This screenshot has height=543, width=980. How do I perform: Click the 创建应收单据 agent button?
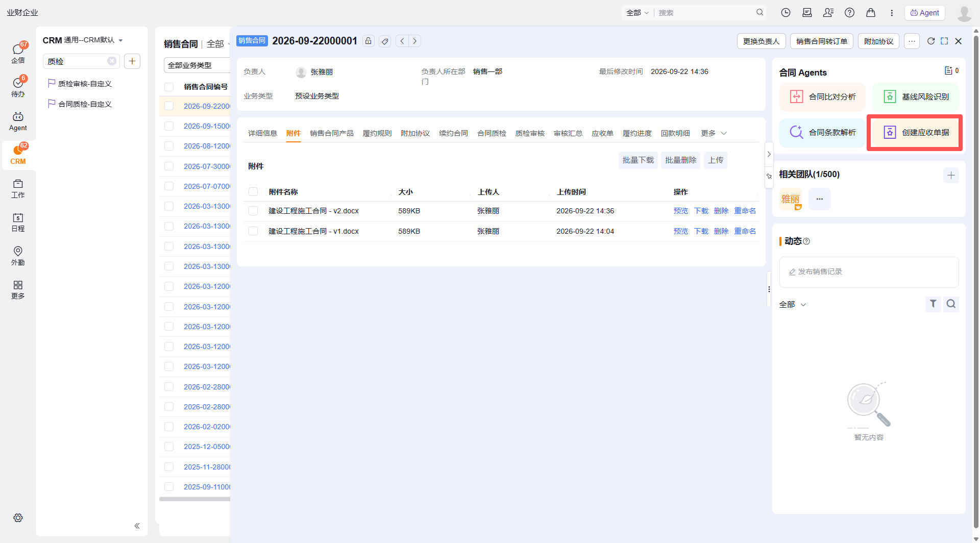[x=915, y=132]
